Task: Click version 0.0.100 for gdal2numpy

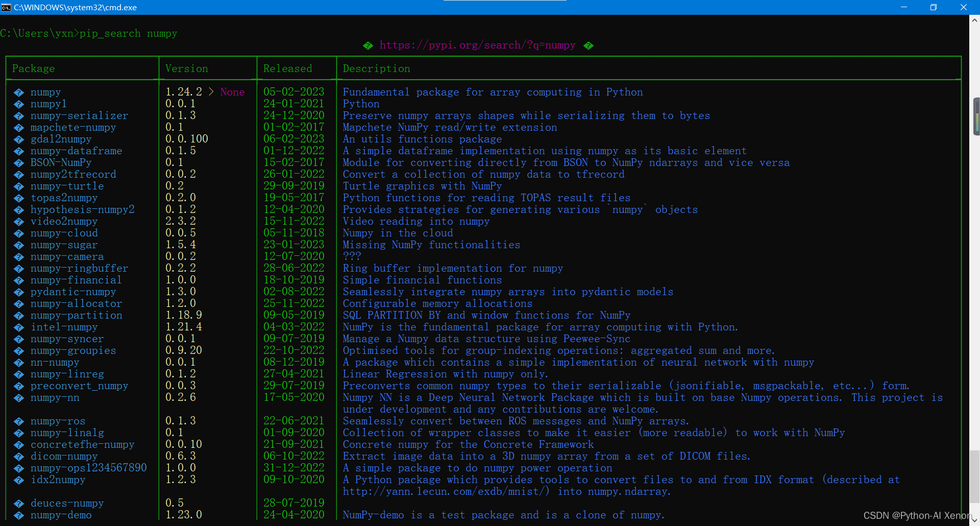Action: (x=187, y=139)
